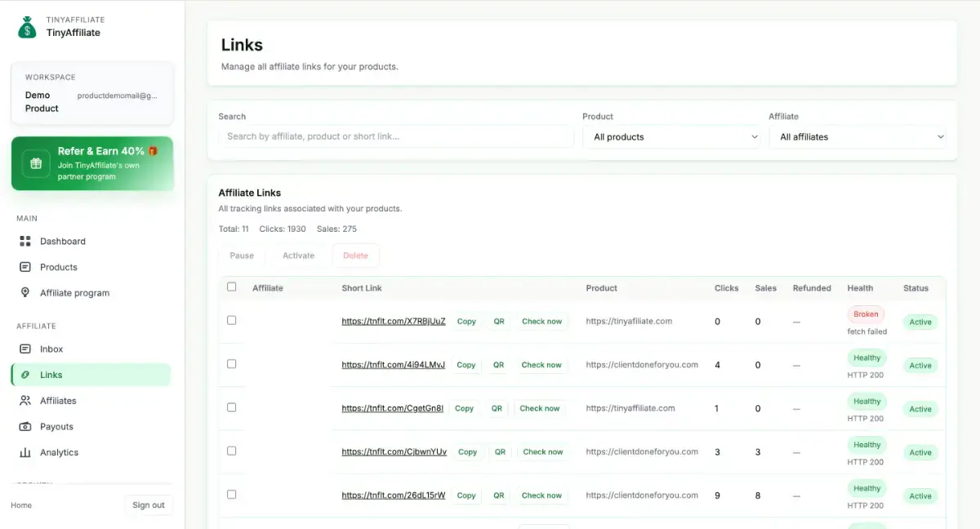Open the https://tnflt.com/CjbwnYUv link
Screen dimensions: 980x529
click(394, 451)
